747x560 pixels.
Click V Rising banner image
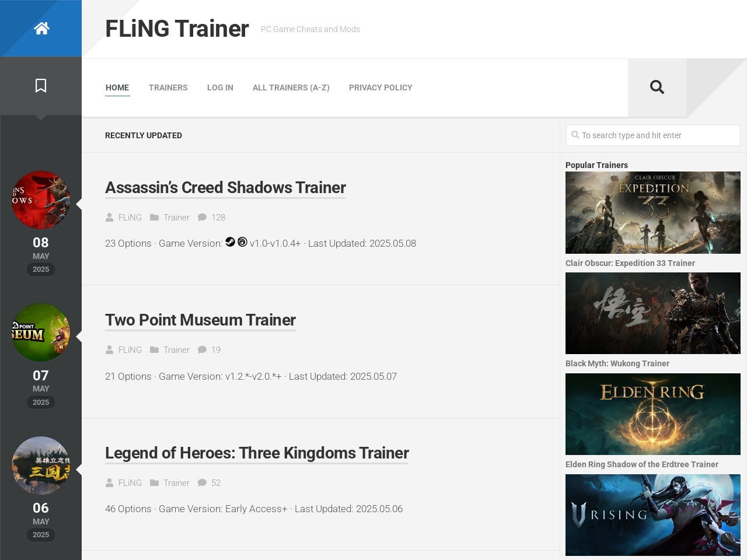click(653, 515)
